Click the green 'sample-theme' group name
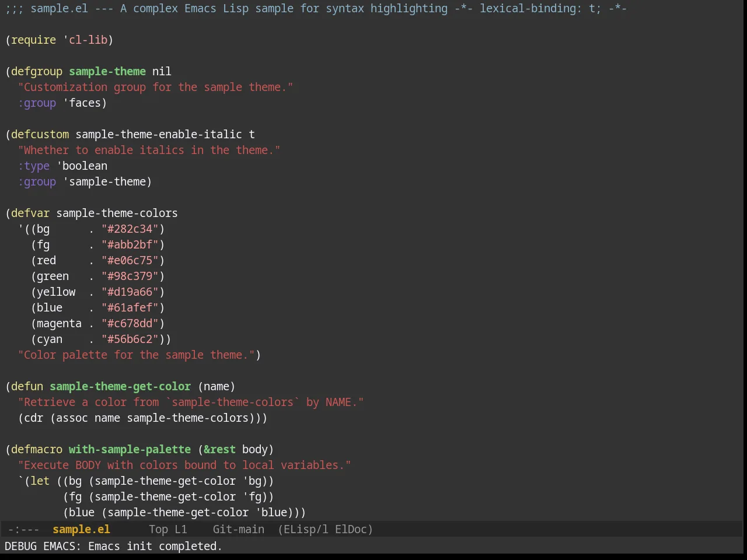The image size is (747, 560). 107,71
